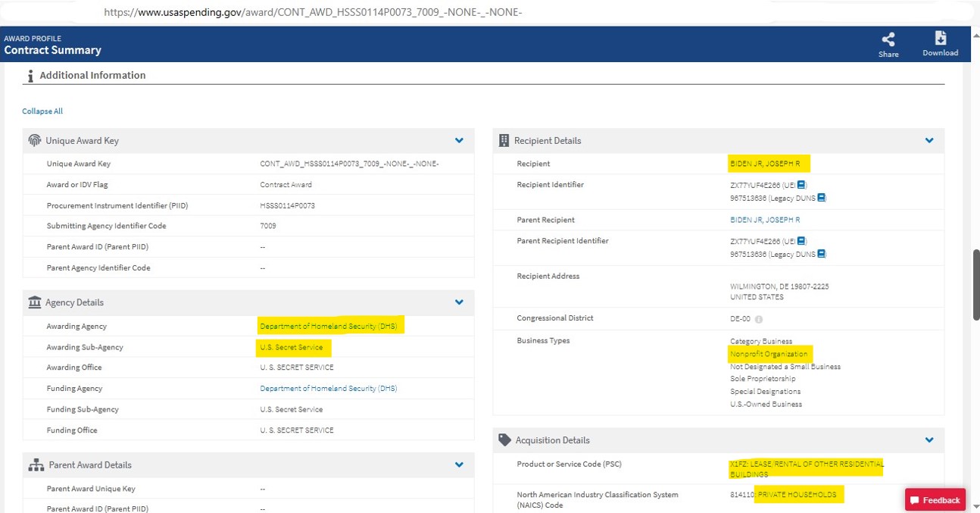This screenshot has height=513, width=980.
Task: Click the Contract Award flag value
Action: coord(286,184)
